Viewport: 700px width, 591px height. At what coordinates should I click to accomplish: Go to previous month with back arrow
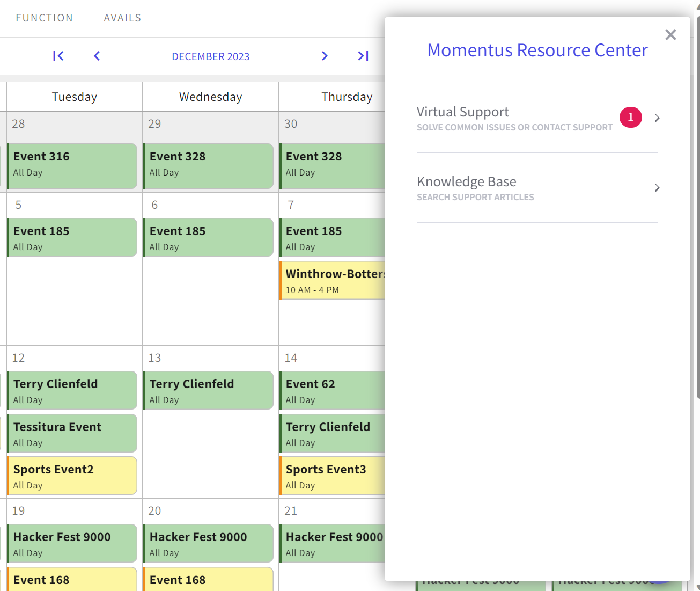(x=97, y=56)
